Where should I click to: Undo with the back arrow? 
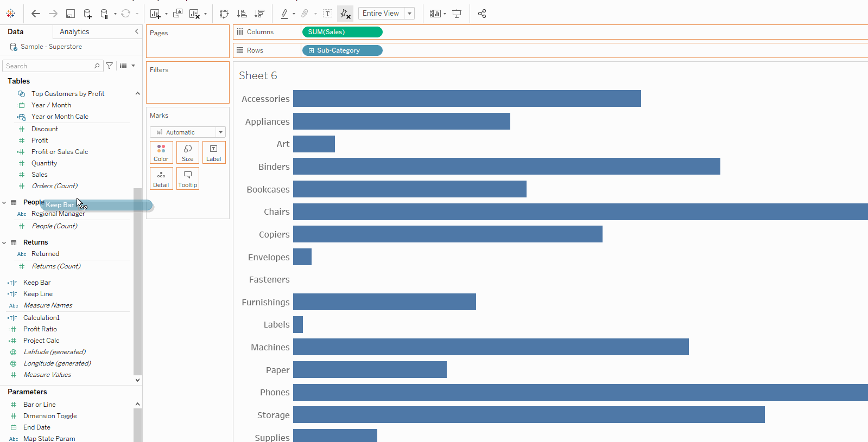[36, 14]
